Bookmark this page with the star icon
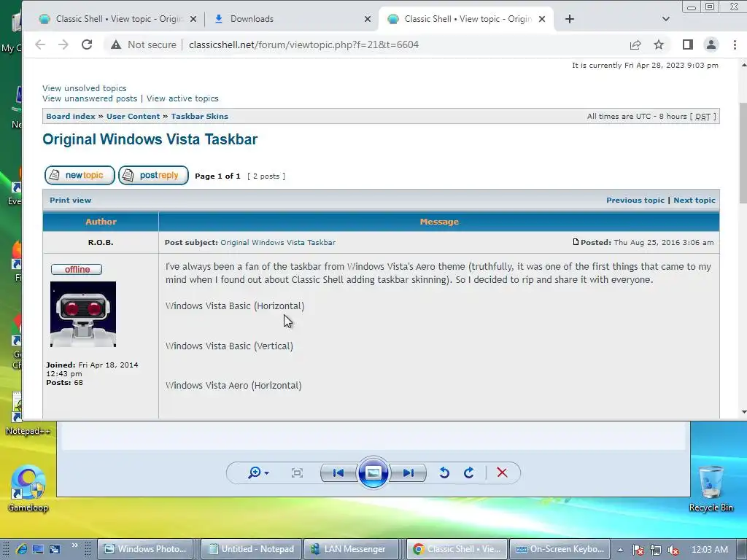 pos(659,44)
